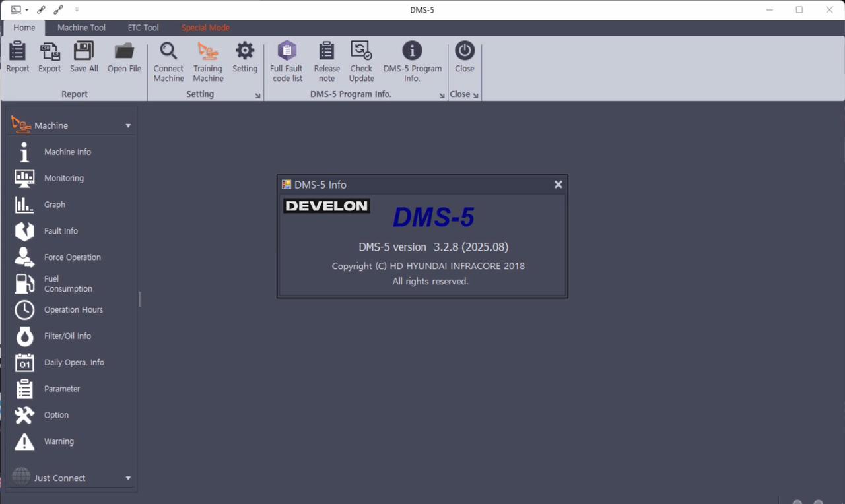Switch to the Machine Tool tab

tap(81, 28)
